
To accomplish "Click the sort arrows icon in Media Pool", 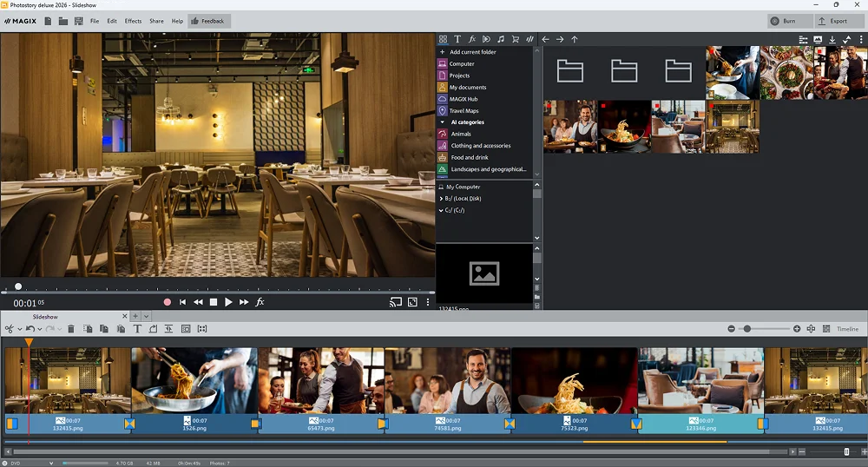I will [846, 39].
